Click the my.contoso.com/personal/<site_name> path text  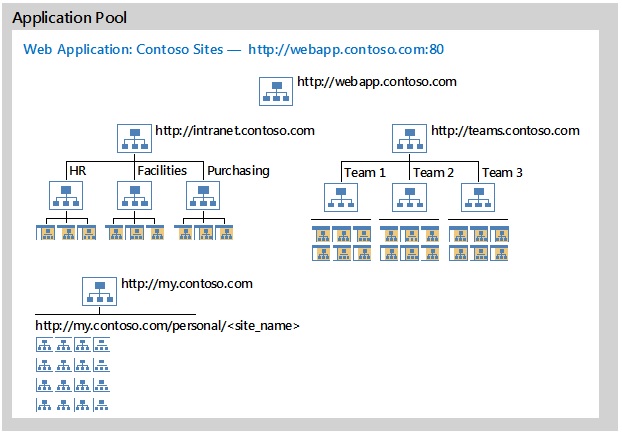pyautogui.click(x=167, y=326)
